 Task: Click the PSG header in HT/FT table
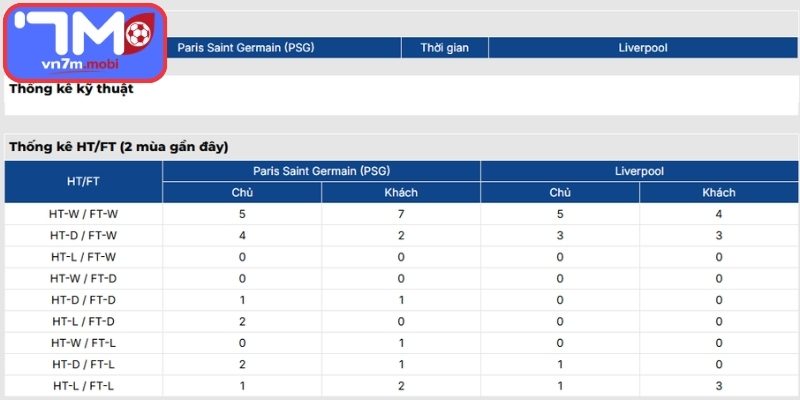[x=321, y=171]
